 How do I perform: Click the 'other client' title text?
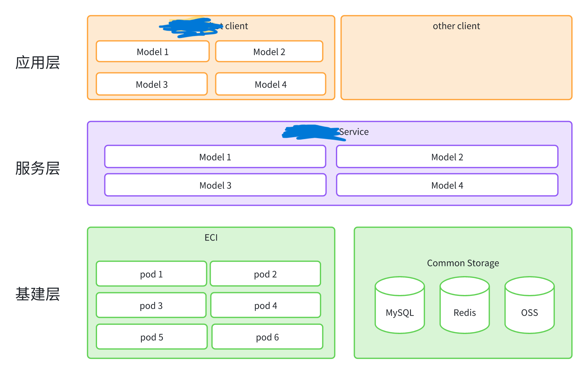(x=456, y=26)
